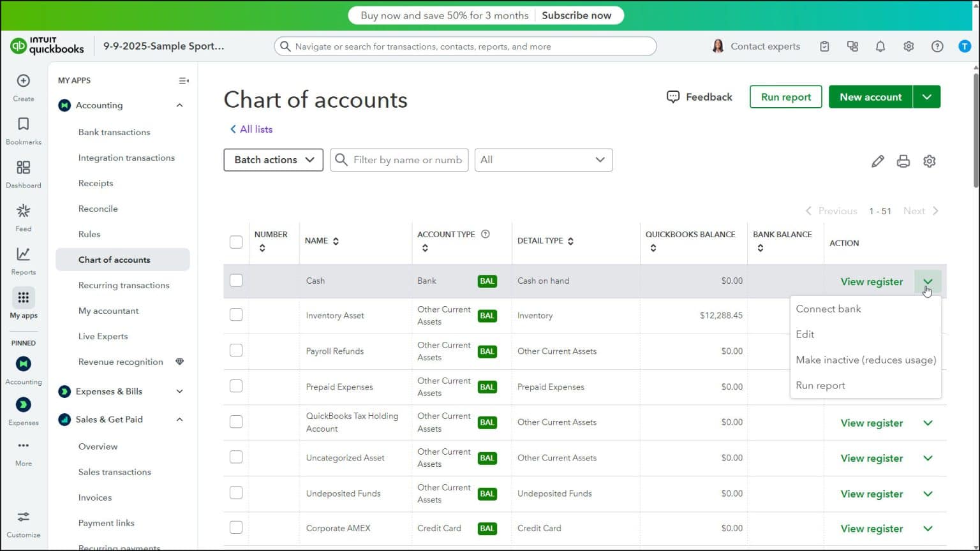
Task: Check the Uncategorized Asset row checkbox
Action: (236, 457)
